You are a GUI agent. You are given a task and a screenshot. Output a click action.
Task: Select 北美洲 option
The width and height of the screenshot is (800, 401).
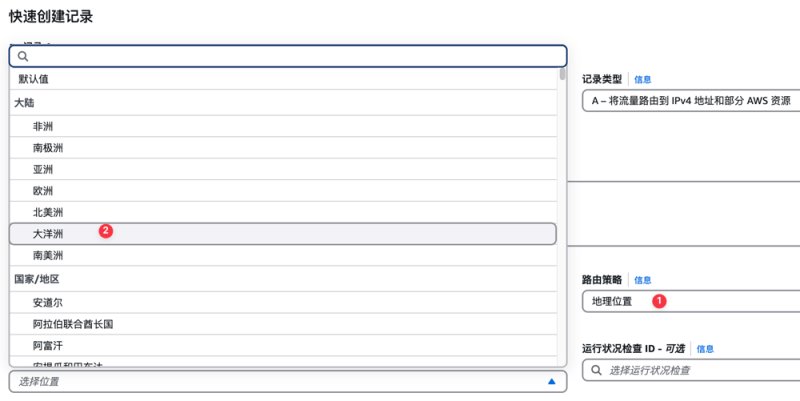283,212
